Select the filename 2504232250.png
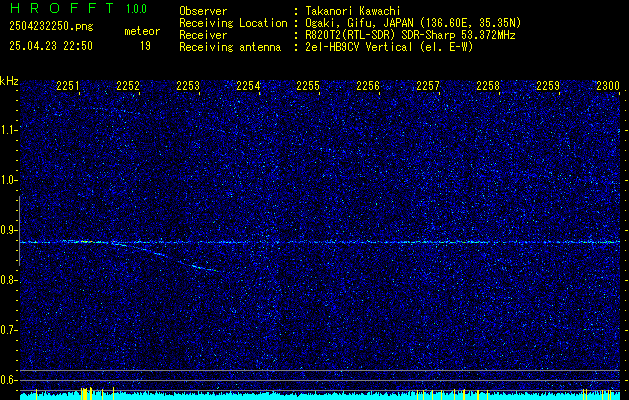The height and width of the screenshot is (400, 629). point(51,26)
